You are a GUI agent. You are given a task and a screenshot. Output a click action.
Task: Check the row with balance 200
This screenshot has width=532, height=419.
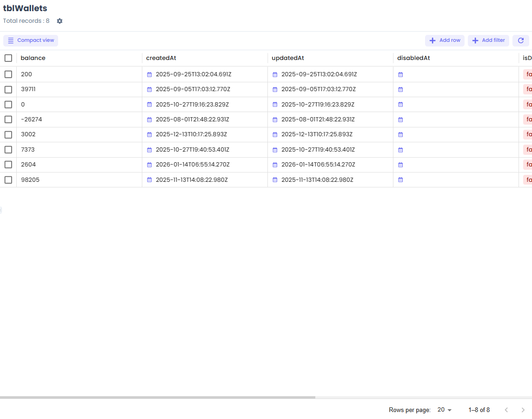pyautogui.click(x=8, y=74)
